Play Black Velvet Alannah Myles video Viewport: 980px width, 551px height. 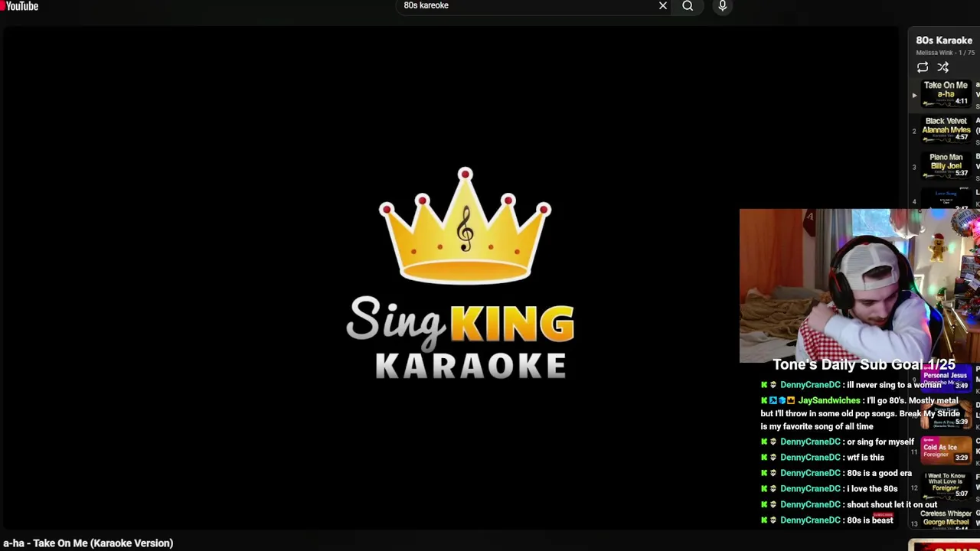coord(946,129)
